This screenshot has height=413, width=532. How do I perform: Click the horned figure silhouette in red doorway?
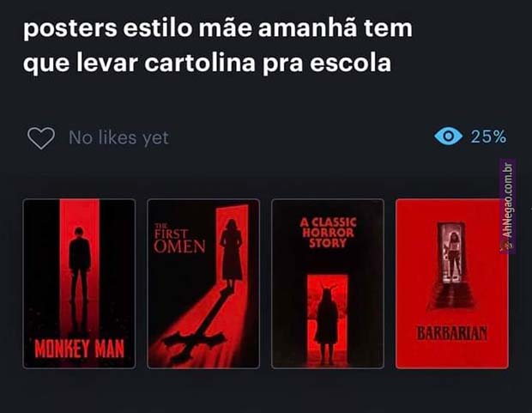tap(327, 323)
